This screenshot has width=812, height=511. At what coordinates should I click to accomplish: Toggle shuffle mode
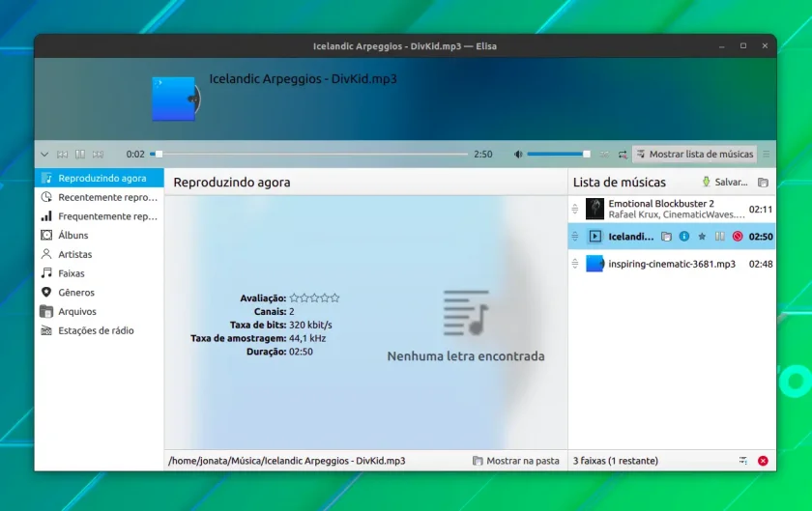604,155
